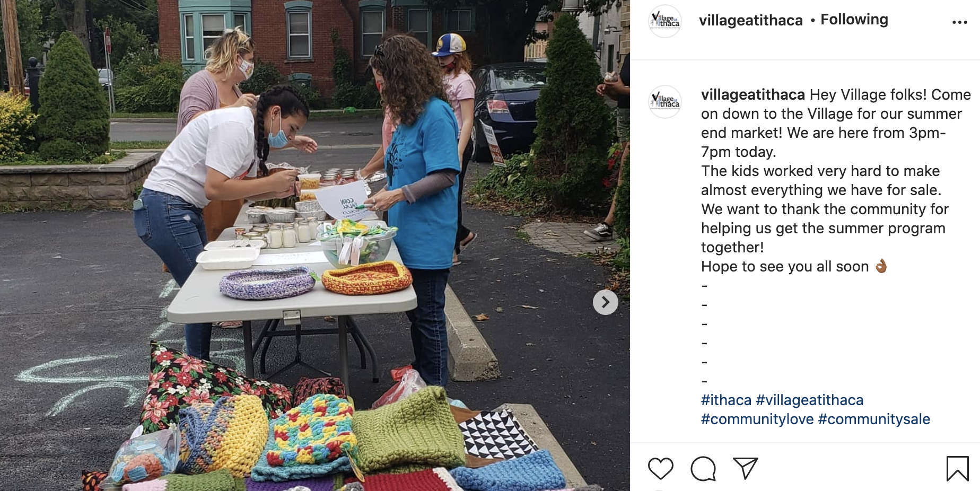Open the #ithaca hashtag

(x=726, y=400)
